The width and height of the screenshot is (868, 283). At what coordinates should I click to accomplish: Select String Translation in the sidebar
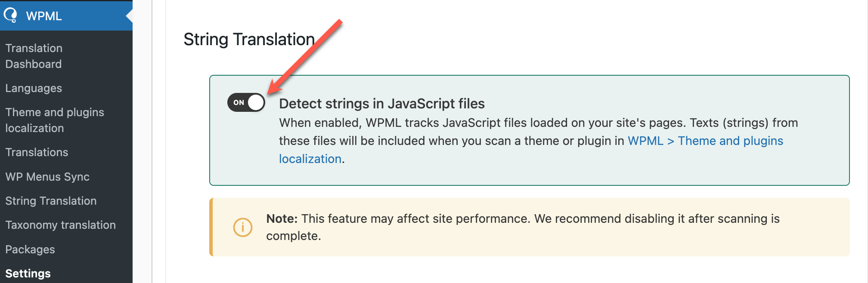51,201
